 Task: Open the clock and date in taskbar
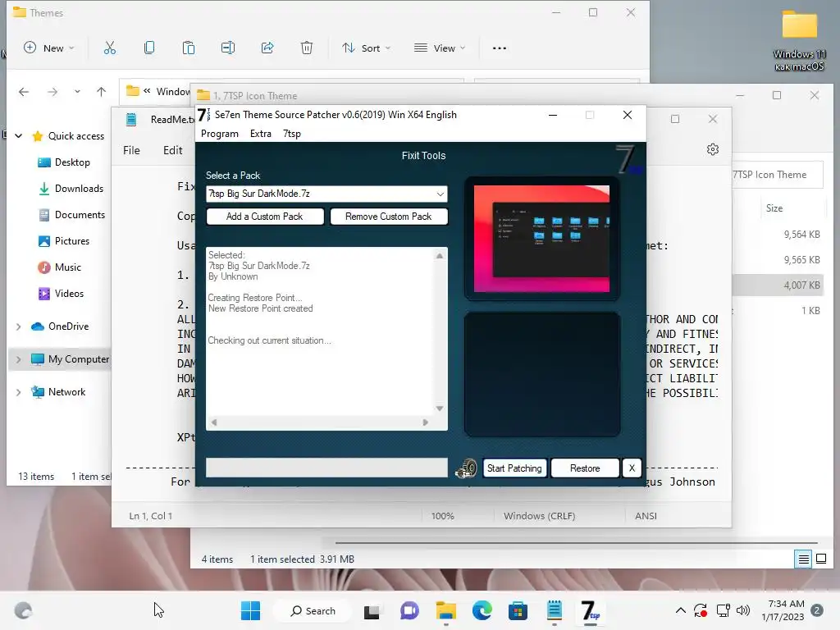click(x=783, y=610)
